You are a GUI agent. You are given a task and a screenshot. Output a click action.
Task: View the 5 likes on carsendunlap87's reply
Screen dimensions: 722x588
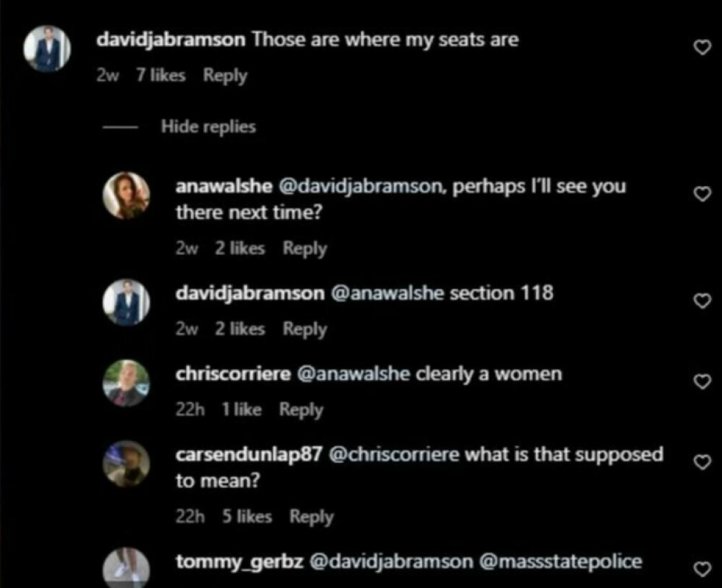[247, 517]
